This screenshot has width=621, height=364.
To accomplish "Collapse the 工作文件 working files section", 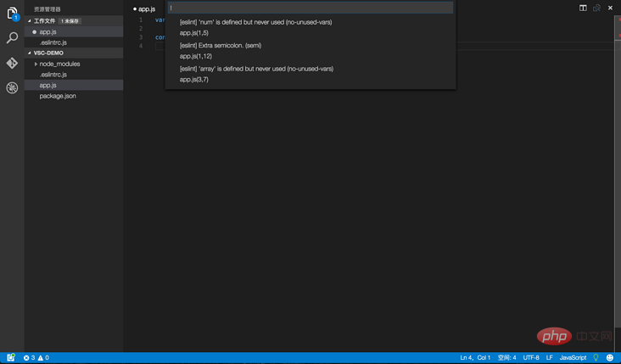I will tap(44, 20).
